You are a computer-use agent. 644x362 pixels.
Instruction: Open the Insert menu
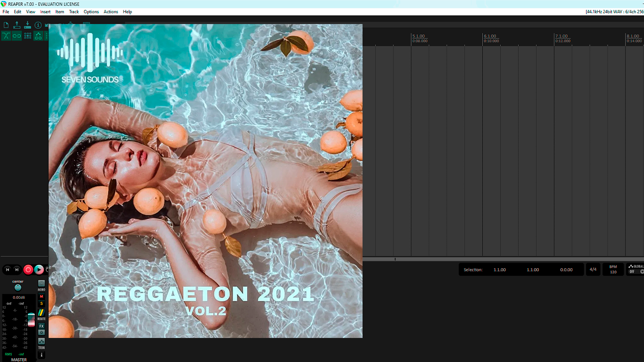point(45,12)
